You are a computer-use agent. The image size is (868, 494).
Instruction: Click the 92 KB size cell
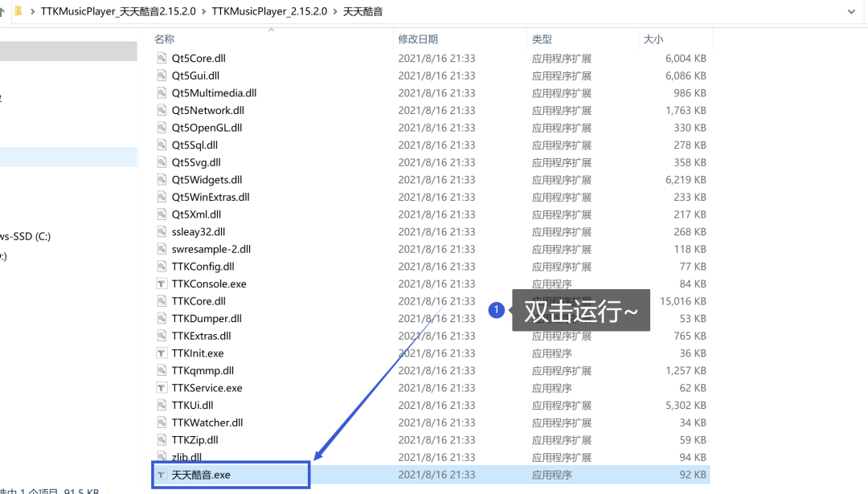693,475
